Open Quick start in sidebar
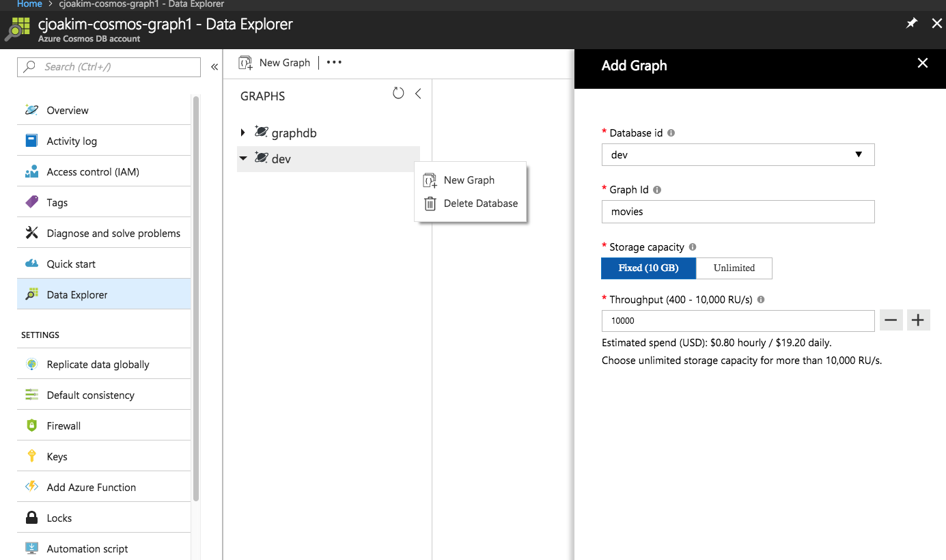 [x=104, y=264]
